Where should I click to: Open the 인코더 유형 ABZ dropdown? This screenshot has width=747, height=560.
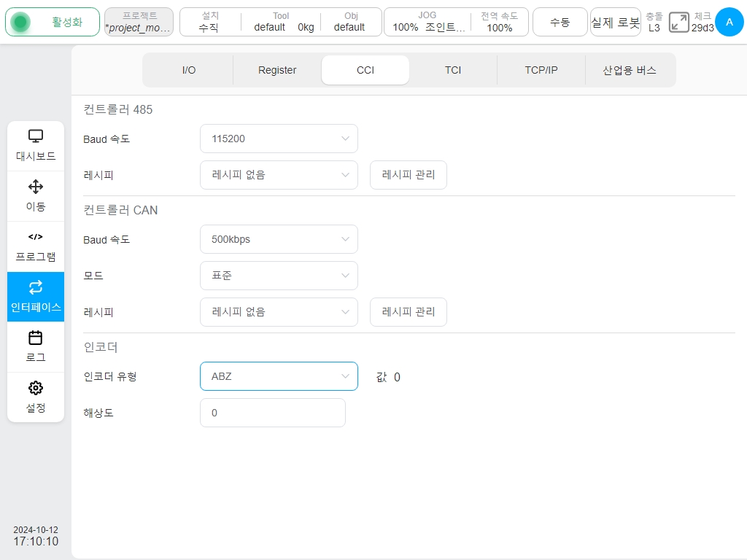pyautogui.click(x=279, y=376)
